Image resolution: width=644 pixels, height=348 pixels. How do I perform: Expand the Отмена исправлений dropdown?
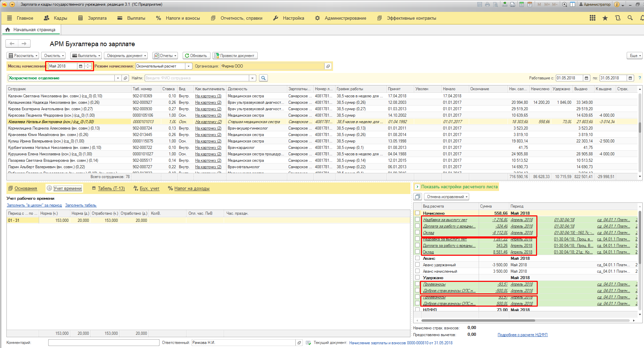click(x=447, y=197)
